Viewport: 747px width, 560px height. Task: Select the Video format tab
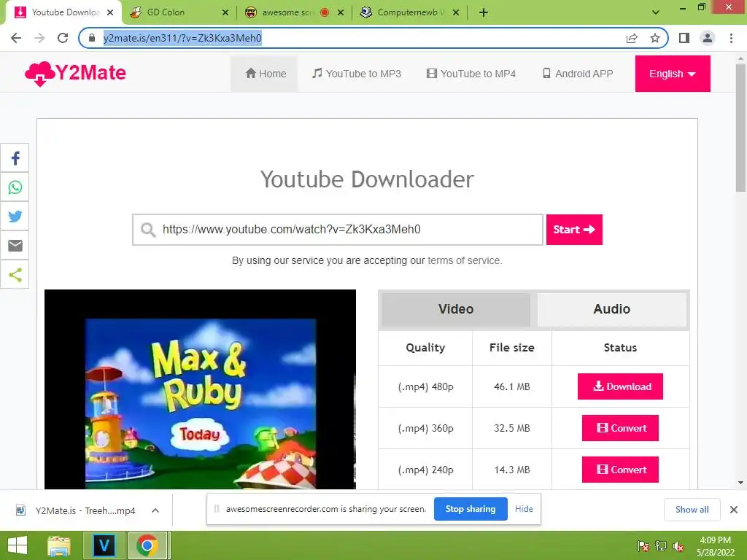456,309
